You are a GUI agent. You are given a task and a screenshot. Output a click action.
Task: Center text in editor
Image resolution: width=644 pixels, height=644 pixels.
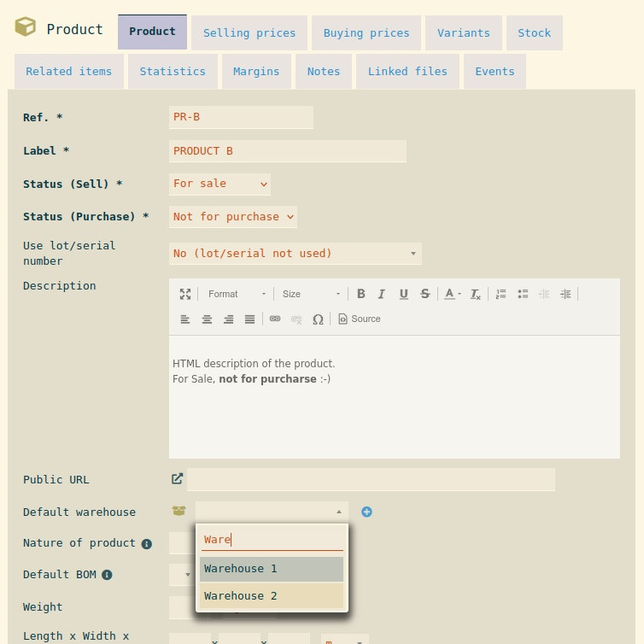[x=207, y=319]
